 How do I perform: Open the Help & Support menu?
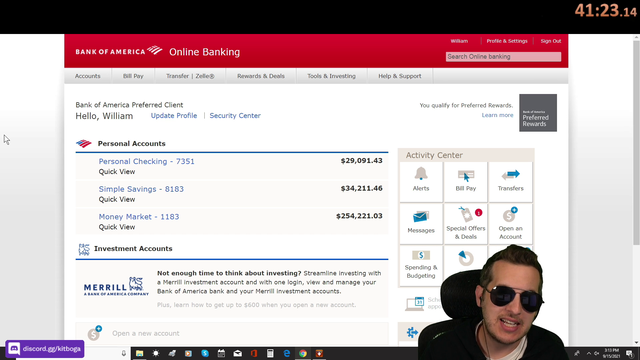click(400, 76)
